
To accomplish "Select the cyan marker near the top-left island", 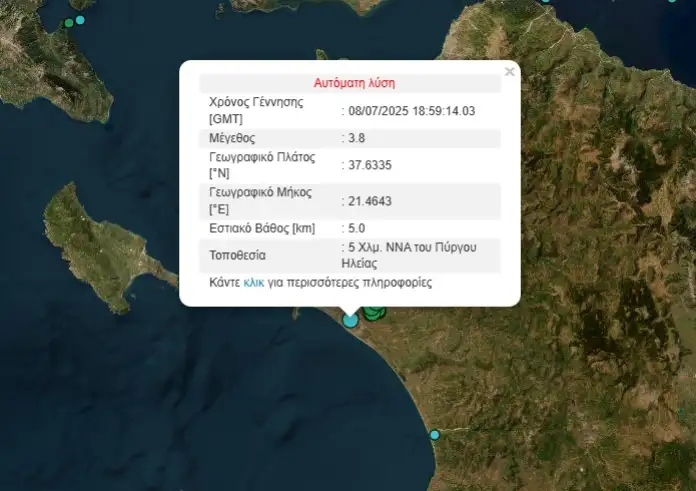I will [80, 20].
